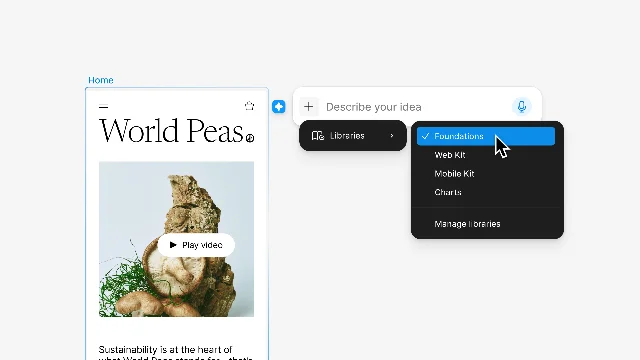Expand the Libraries submenu chevron
The height and width of the screenshot is (360, 640).
[392, 136]
